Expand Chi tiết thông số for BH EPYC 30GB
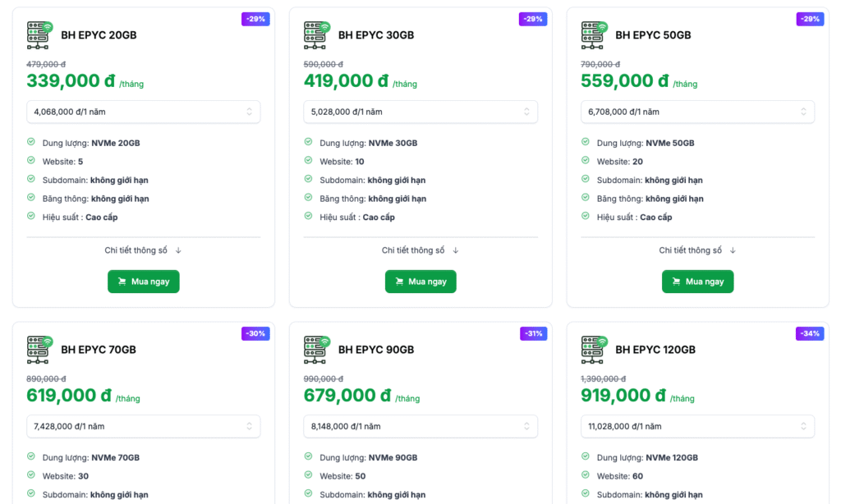The height and width of the screenshot is (504, 841). coord(420,250)
